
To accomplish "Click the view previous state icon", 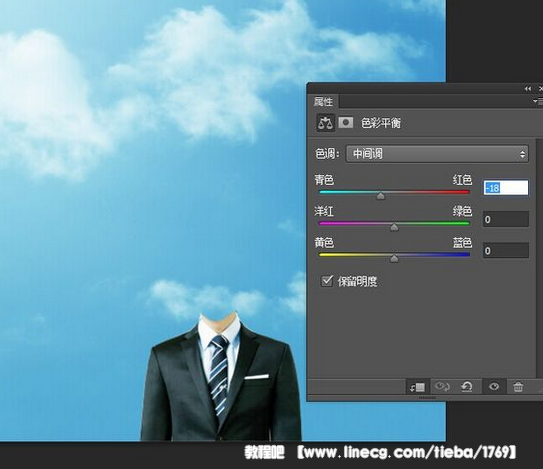I will pos(442,386).
